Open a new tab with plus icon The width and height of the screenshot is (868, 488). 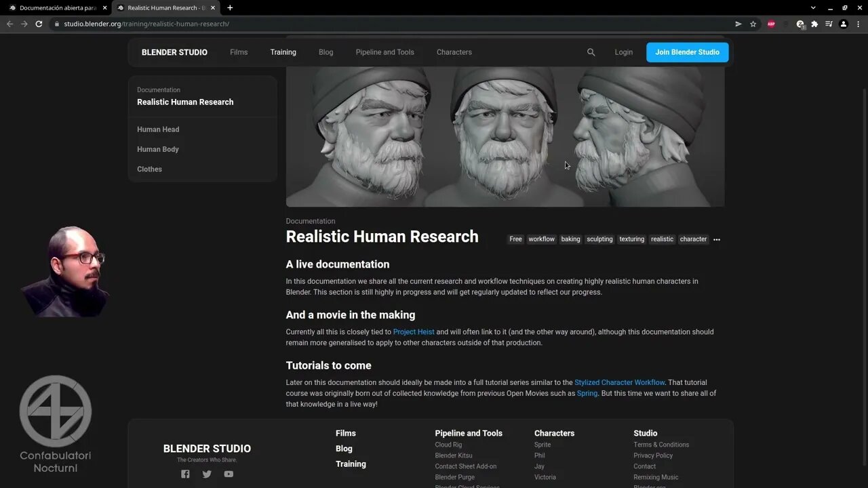coord(230,7)
